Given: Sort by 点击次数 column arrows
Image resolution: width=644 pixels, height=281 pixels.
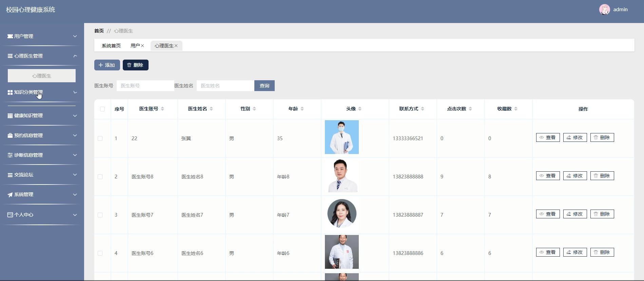Looking at the screenshot, I should tap(470, 109).
